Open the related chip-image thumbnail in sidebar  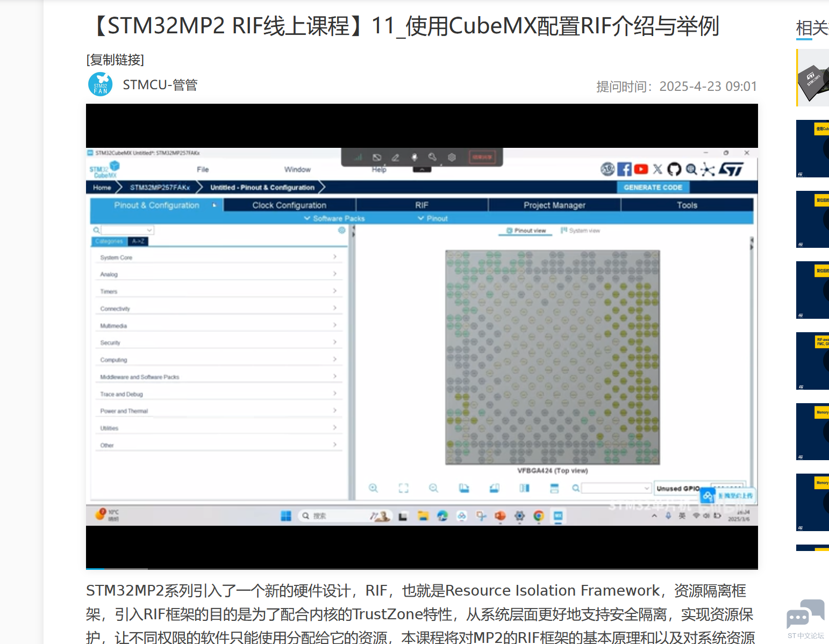pyautogui.click(x=813, y=77)
